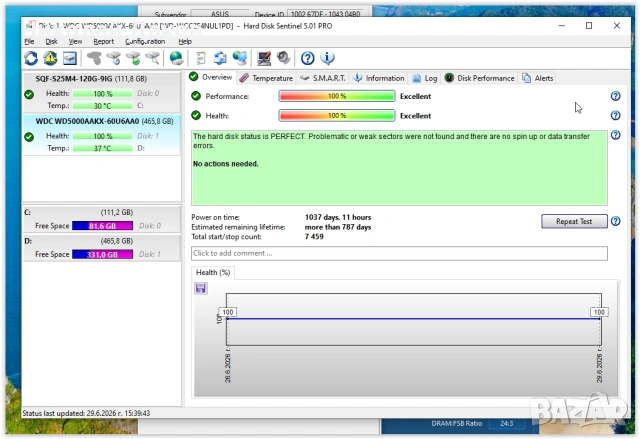This screenshot has width=640, height=439.
Task: Switch to the Temperature tab
Action: 266,78
